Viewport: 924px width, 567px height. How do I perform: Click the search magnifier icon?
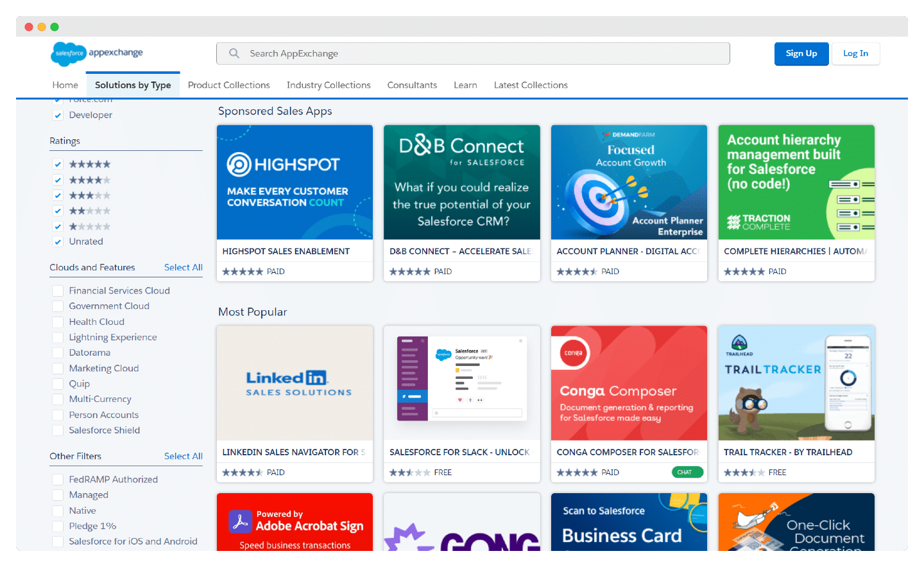pos(234,53)
